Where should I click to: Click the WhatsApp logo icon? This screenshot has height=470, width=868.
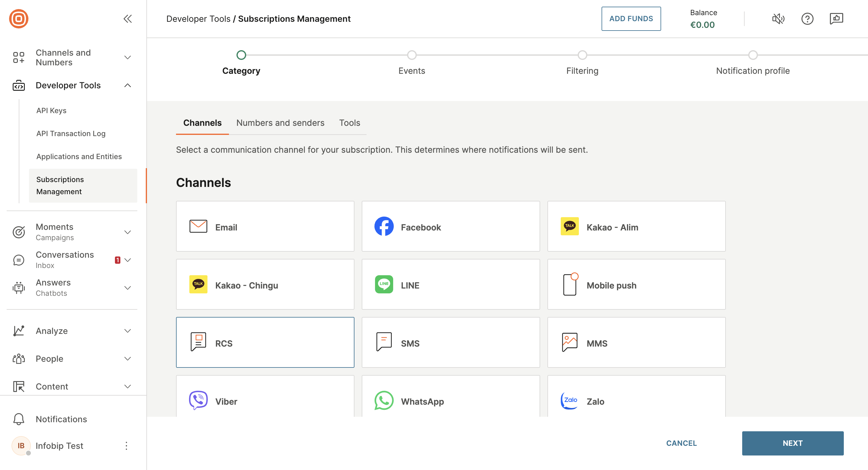click(x=384, y=400)
